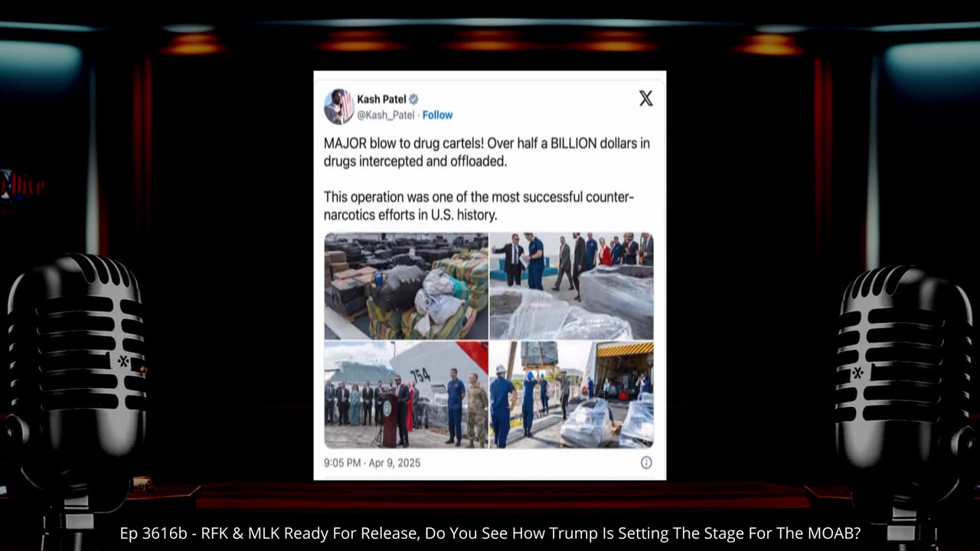
Task: Click the asterisk emblem on left microphone
Action: pos(123,361)
